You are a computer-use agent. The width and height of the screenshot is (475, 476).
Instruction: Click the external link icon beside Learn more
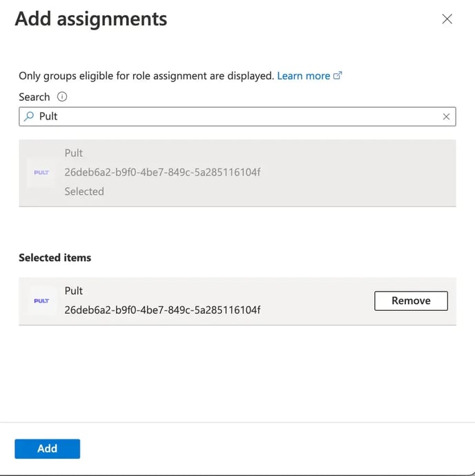(338, 76)
